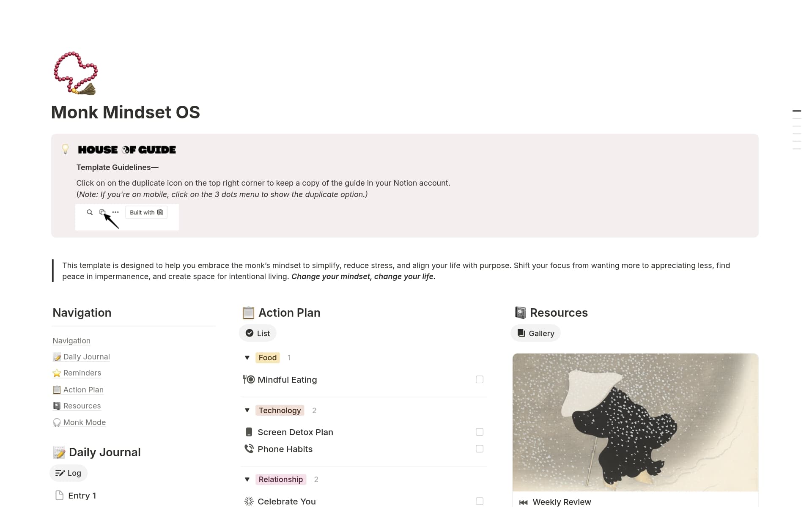The width and height of the screenshot is (812, 507).
Task: Collapse the Technology category group
Action: pyautogui.click(x=247, y=410)
